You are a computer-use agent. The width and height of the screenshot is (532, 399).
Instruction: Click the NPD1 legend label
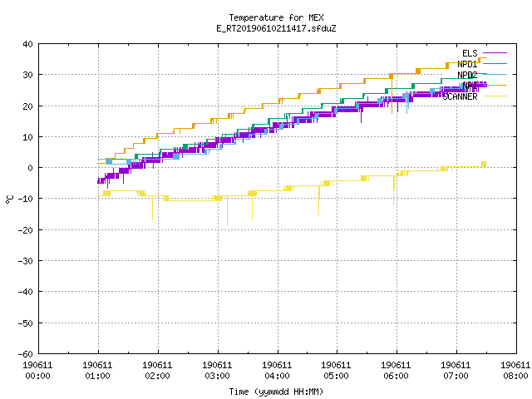coord(467,64)
